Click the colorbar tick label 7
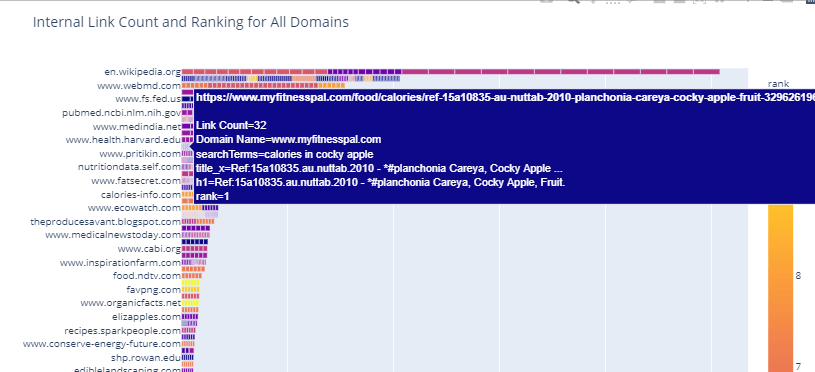Viewport: 815px width, 372px height. (x=798, y=367)
